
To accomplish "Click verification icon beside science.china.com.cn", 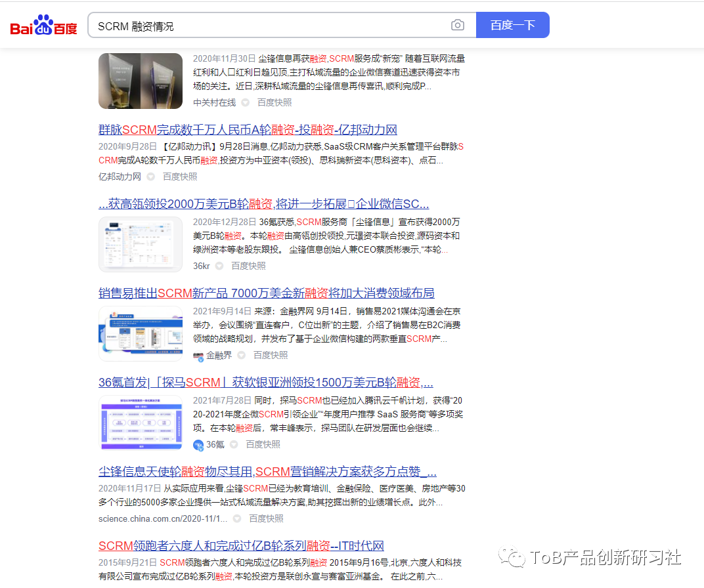I will pos(237,518).
